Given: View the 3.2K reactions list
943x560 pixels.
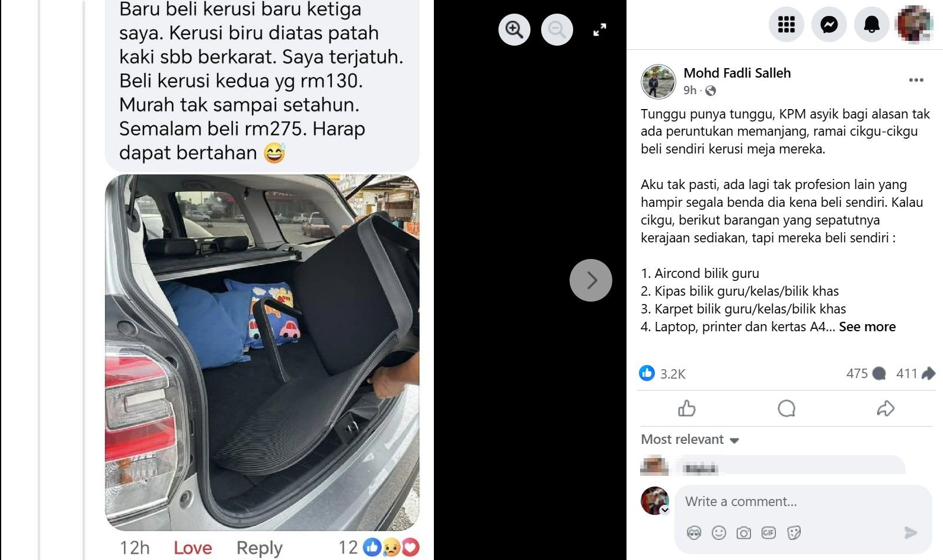Looking at the screenshot, I should [663, 373].
